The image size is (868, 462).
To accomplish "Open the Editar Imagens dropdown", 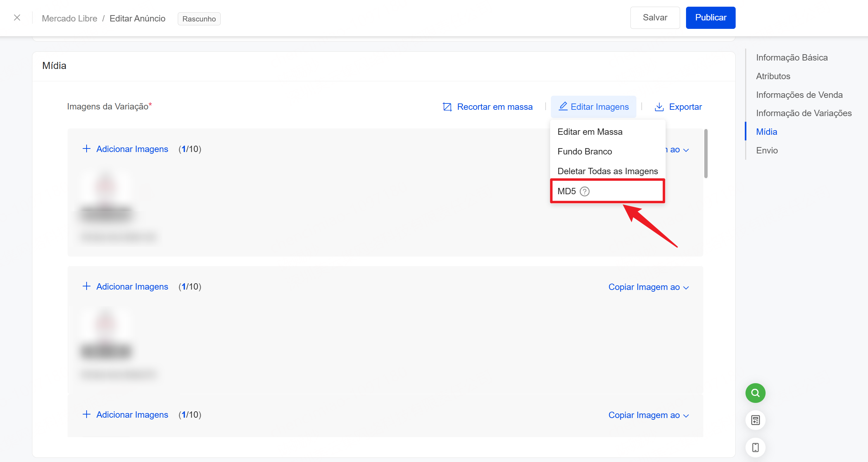I will (593, 107).
